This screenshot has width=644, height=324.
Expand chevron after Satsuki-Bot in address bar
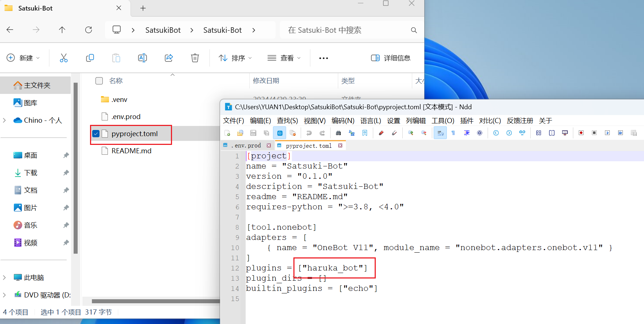pos(254,30)
